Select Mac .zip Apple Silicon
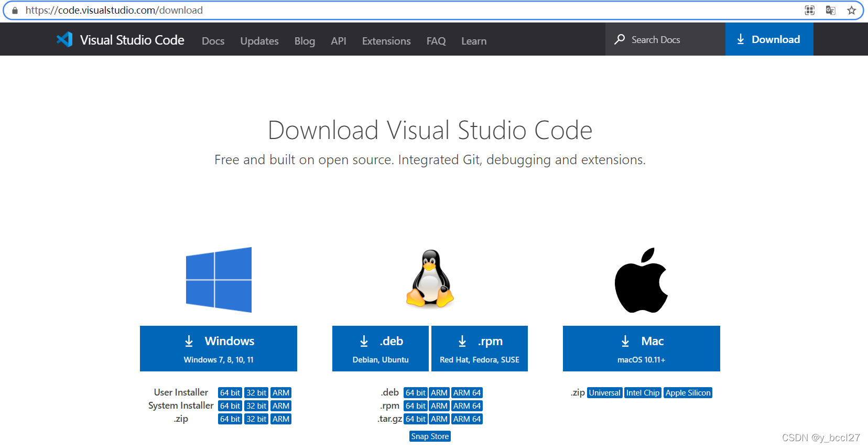This screenshot has width=868, height=448. 688,392
